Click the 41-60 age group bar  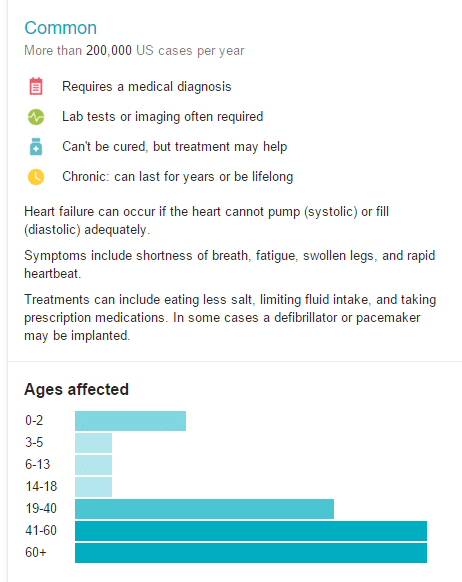[251, 531]
